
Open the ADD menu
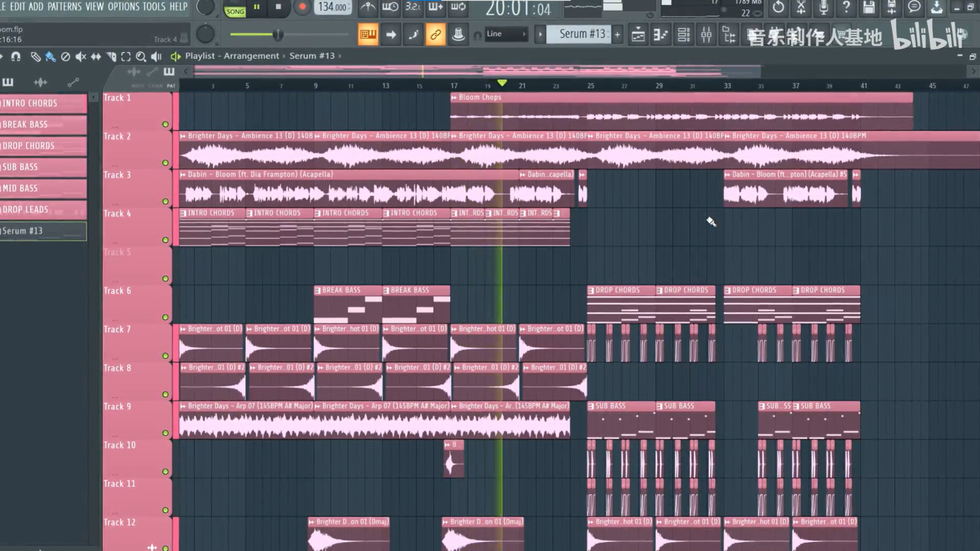(x=36, y=7)
